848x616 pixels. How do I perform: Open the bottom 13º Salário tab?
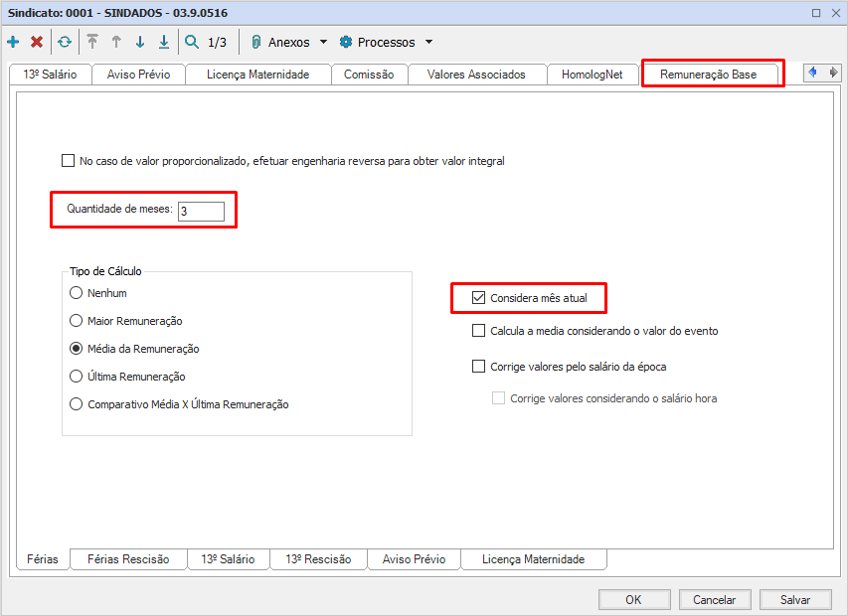229,559
